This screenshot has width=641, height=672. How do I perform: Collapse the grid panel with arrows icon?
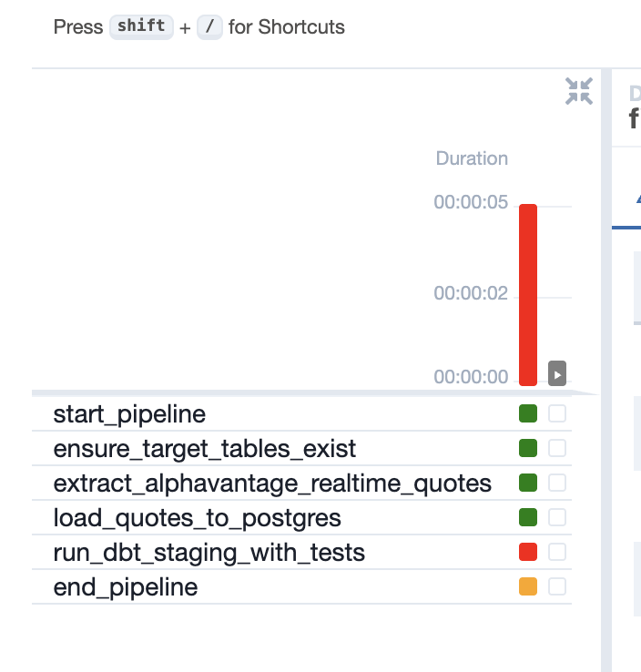click(x=579, y=91)
